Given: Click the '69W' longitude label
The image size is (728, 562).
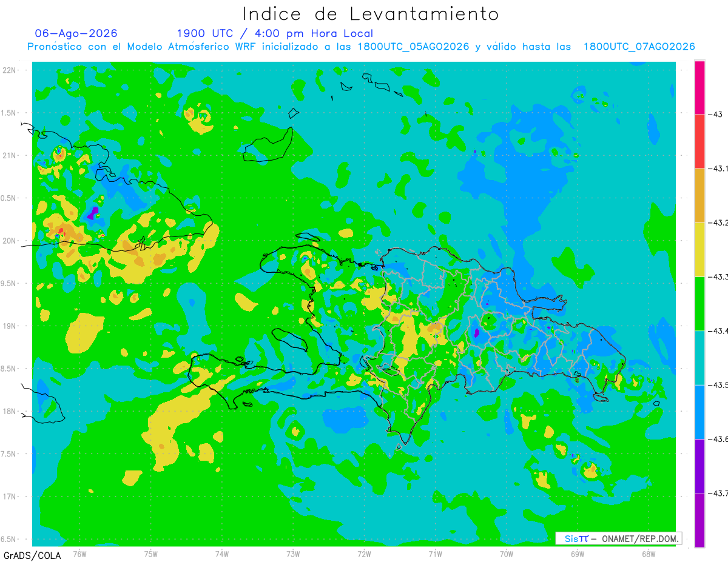Looking at the screenshot, I should [x=578, y=554].
